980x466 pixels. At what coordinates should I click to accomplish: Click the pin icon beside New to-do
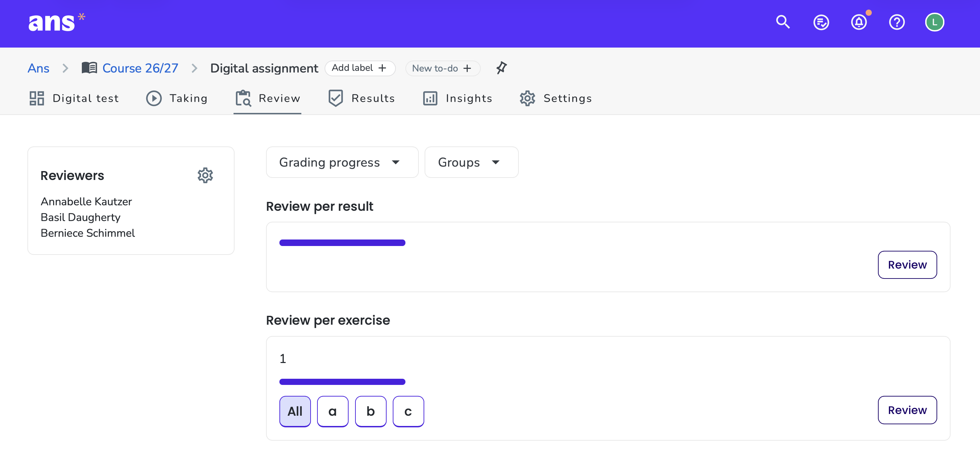[501, 68]
